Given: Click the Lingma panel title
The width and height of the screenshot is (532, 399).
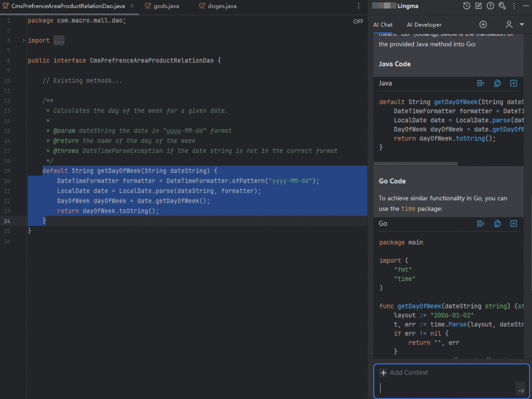Looking at the screenshot, I should (x=408, y=6).
